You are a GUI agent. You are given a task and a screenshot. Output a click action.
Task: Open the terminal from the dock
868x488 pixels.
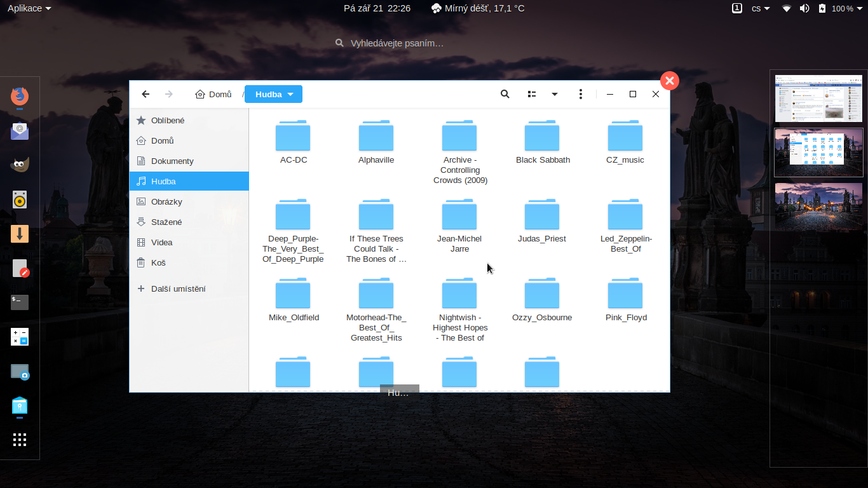20,302
